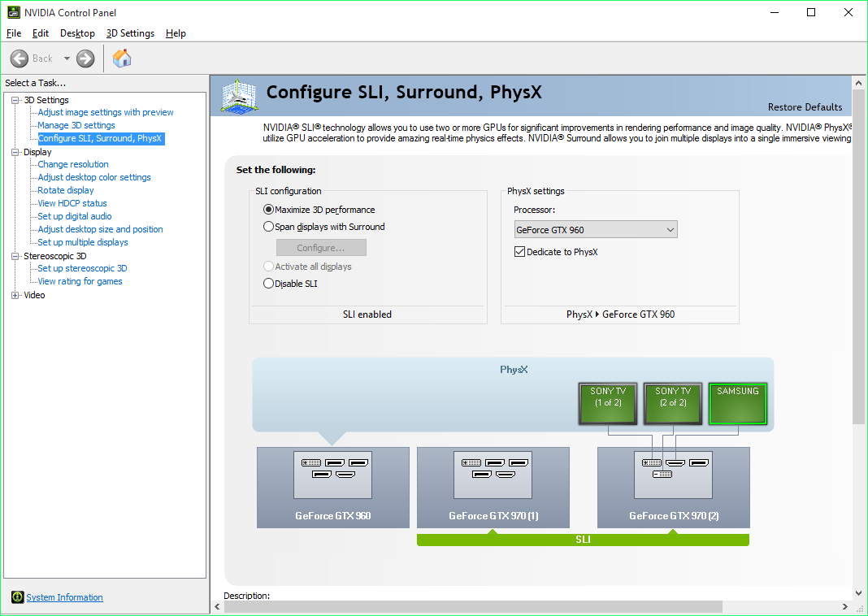
Task: Collapse the Stereoscopic 3D tree node
Action: point(15,256)
